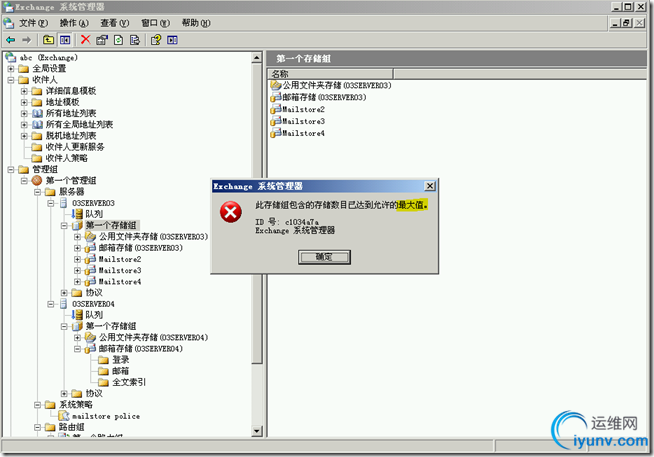Screen dimensions: 654x457
Task: Expand the 详细信息模板 node
Action: pos(24,91)
